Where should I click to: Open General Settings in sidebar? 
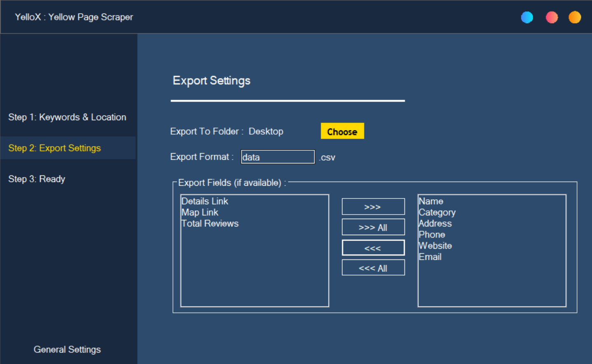click(x=67, y=350)
